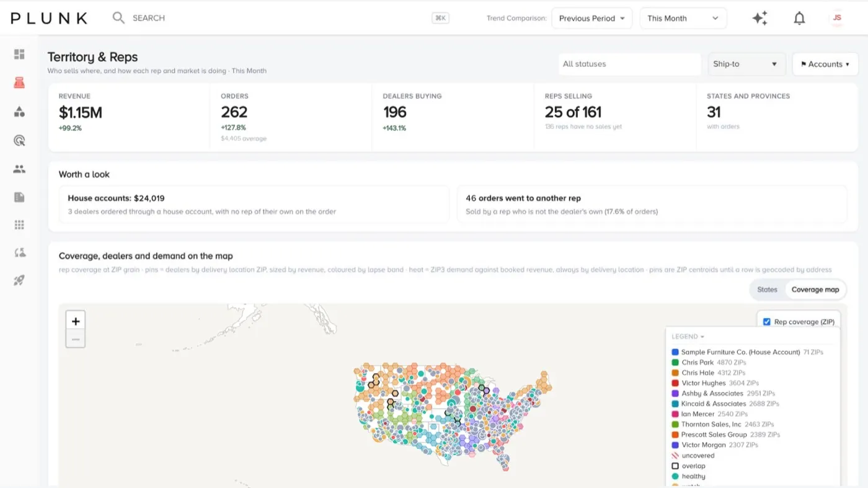Select the Coverage map tab
Screen dimensions: 868x488
tap(815, 290)
